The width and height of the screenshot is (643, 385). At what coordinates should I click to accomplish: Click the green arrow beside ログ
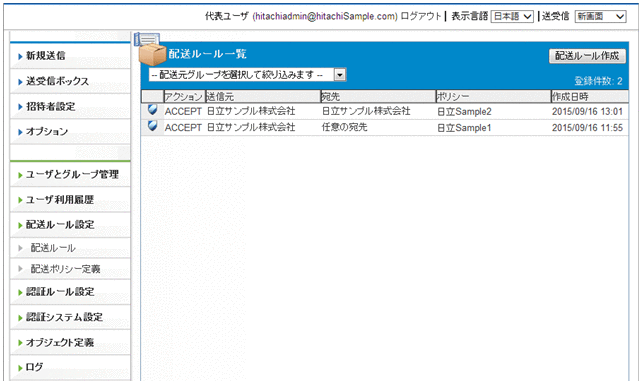(20, 368)
